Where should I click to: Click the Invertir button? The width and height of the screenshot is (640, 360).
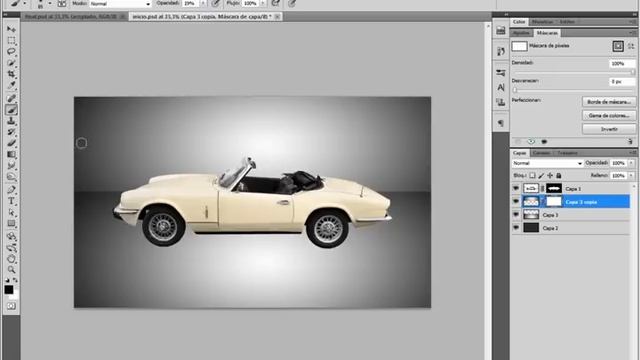[x=609, y=129]
